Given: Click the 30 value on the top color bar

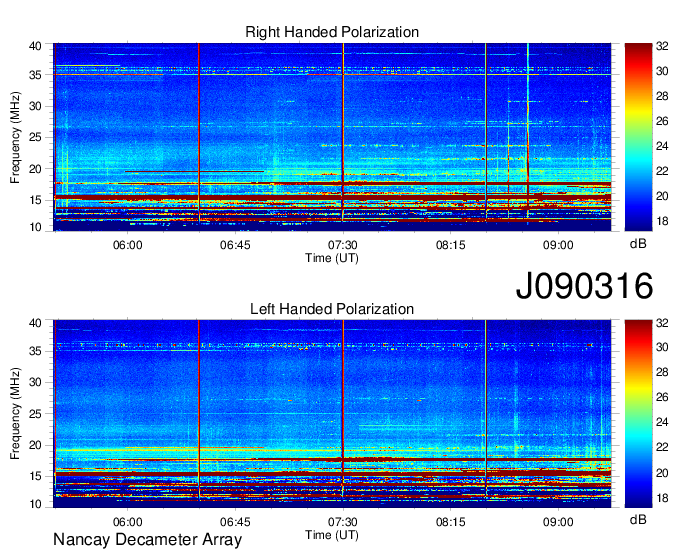Looking at the screenshot, I should (662, 71).
